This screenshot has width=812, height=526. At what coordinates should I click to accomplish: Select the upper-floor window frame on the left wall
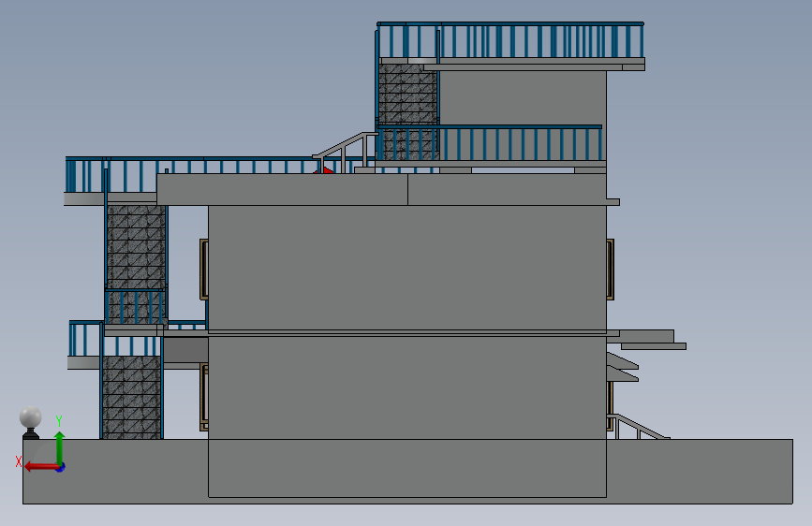[x=204, y=270]
